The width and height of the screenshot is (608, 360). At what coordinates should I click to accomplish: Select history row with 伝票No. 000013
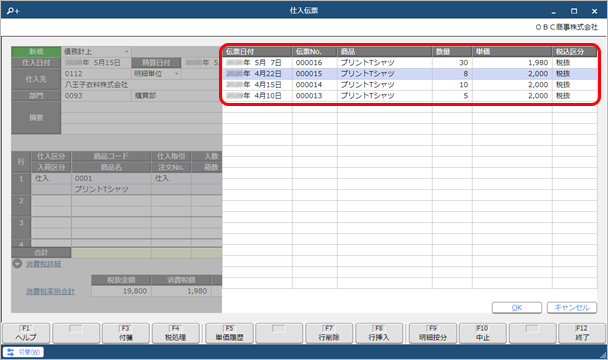pyautogui.click(x=410, y=95)
